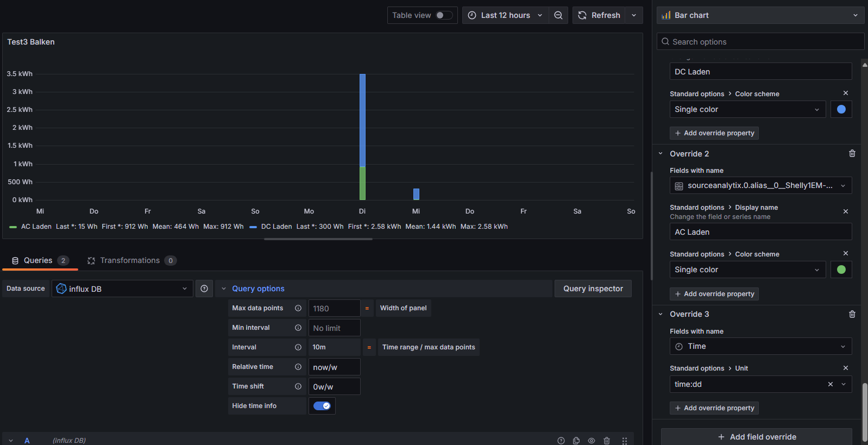The width and height of the screenshot is (868, 445).
Task: Edit the DC Laden display name field
Action: (760, 71)
